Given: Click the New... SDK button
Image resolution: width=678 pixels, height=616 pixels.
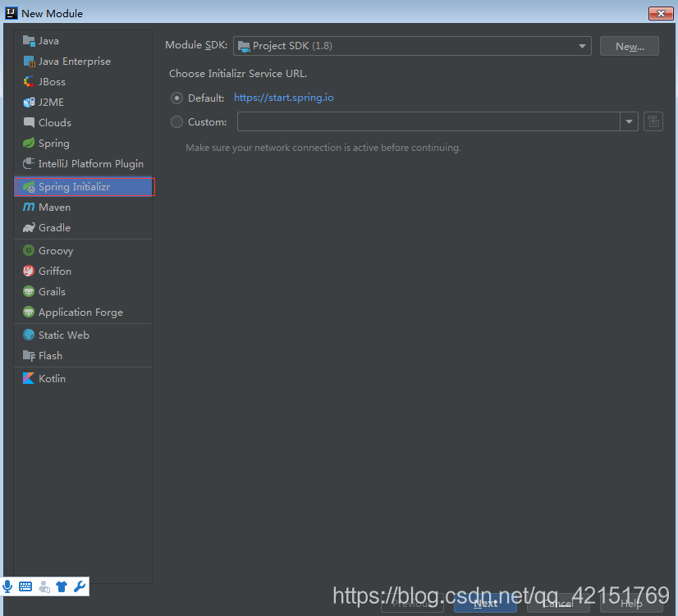Looking at the screenshot, I should point(629,46).
